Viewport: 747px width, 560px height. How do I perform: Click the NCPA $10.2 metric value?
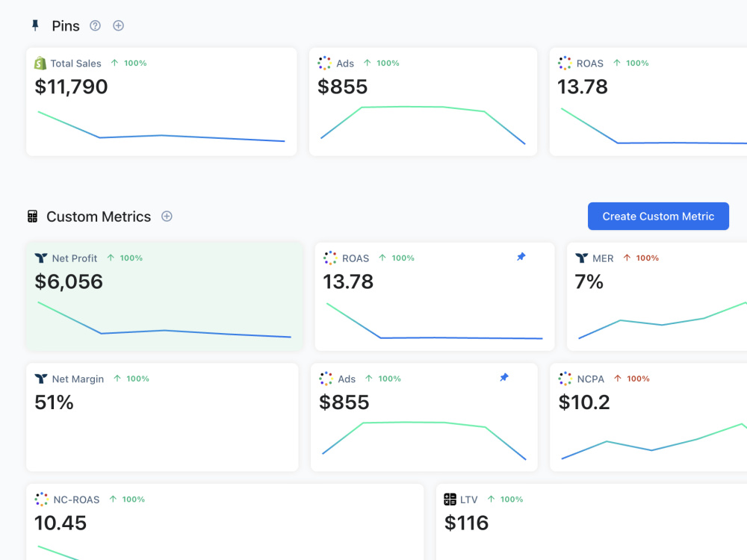click(584, 402)
